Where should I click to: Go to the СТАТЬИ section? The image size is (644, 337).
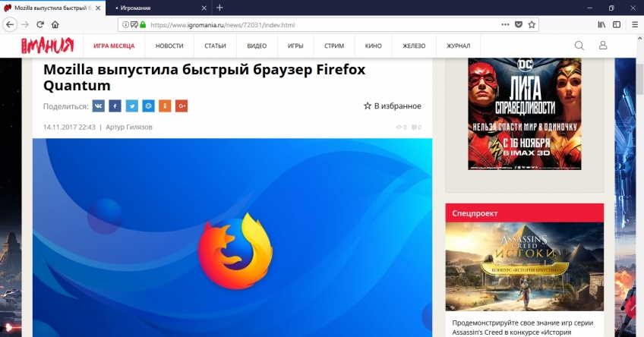[215, 46]
